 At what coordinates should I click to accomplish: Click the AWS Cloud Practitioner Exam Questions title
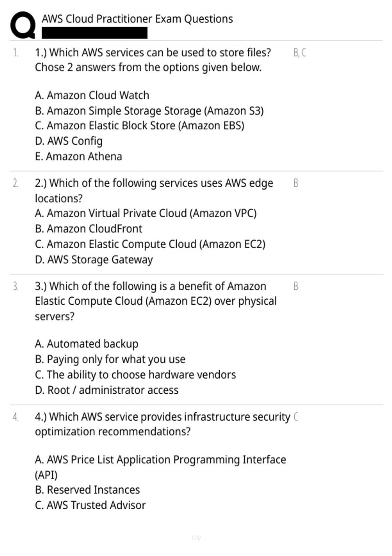pos(137,19)
